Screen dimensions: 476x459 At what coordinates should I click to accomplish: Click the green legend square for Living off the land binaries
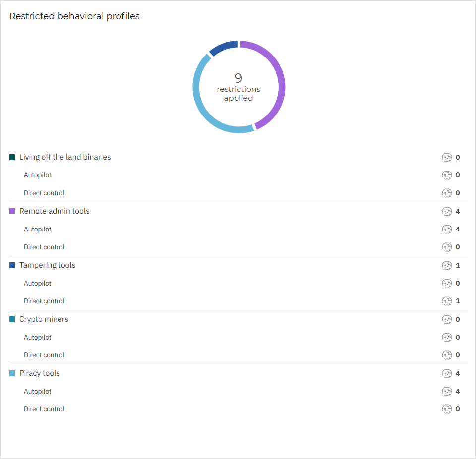[x=12, y=157]
